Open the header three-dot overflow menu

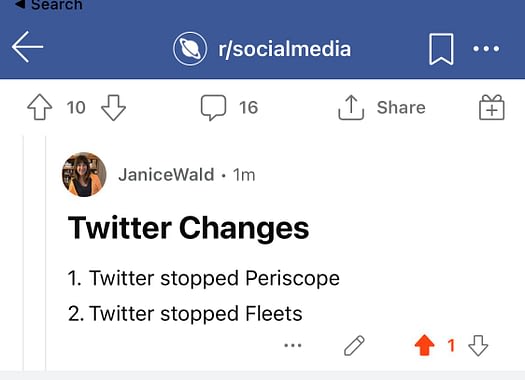point(486,49)
